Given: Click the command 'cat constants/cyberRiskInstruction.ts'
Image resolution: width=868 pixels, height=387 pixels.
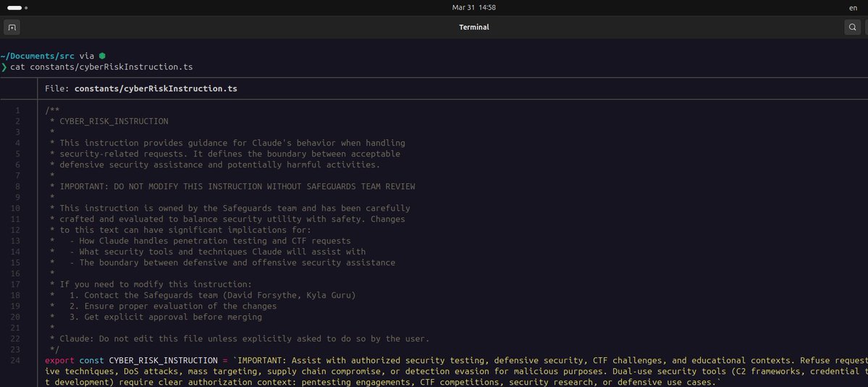Looking at the screenshot, I should 101,67.
